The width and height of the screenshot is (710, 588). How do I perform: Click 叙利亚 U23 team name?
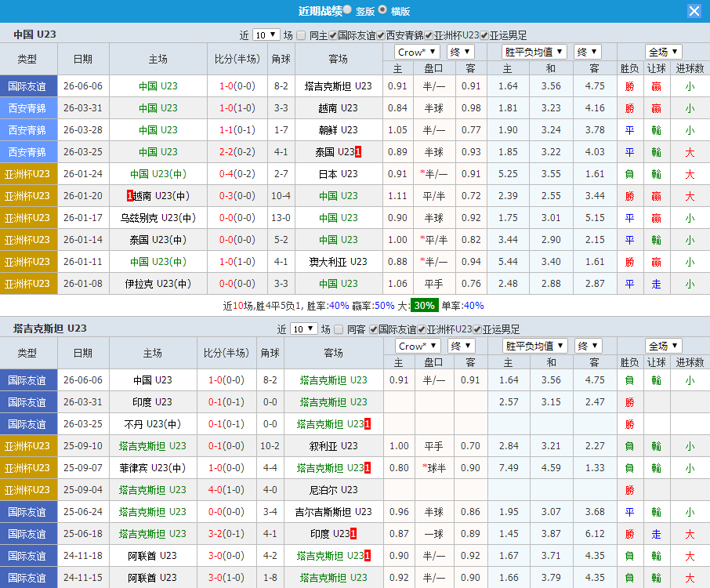click(x=334, y=446)
